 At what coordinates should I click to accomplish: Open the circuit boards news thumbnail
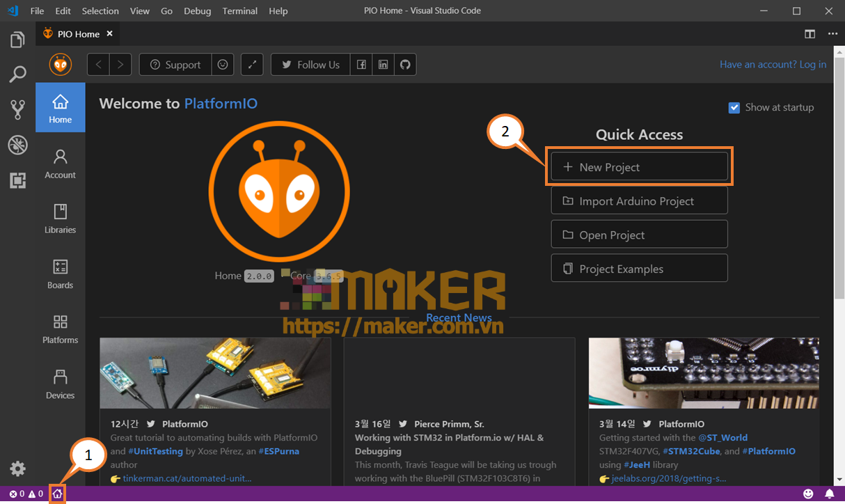pos(215,373)
